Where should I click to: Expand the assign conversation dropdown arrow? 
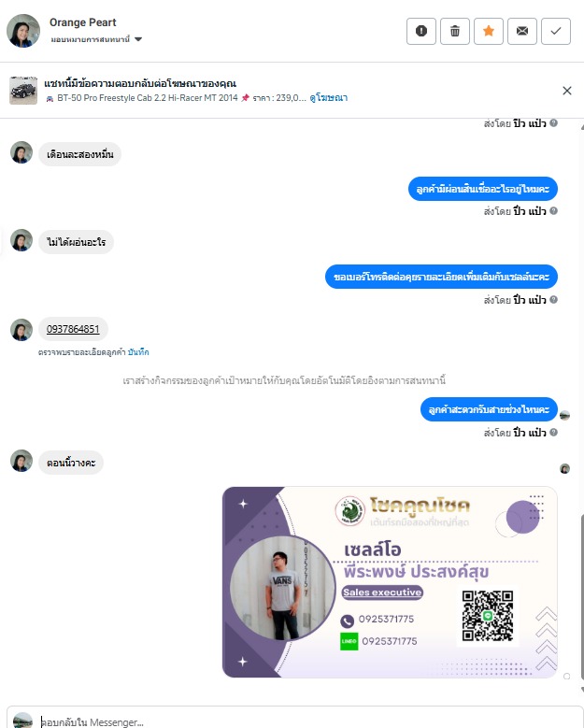coord(138,39)
